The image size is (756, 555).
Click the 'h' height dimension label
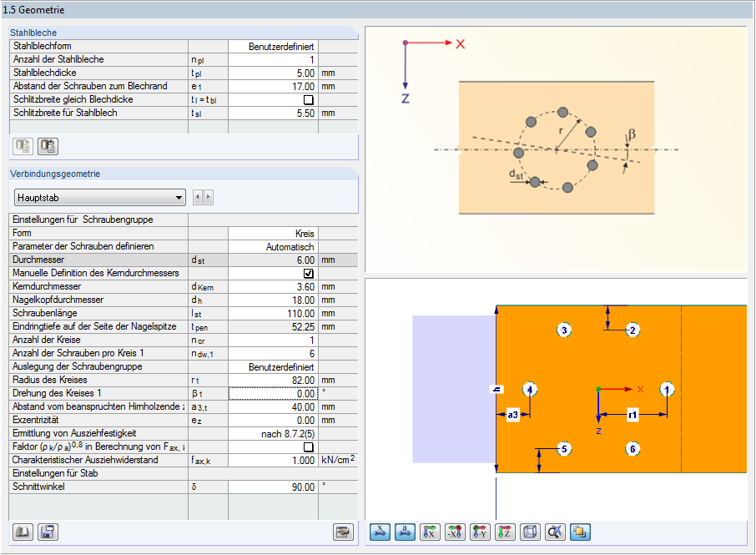496,390
